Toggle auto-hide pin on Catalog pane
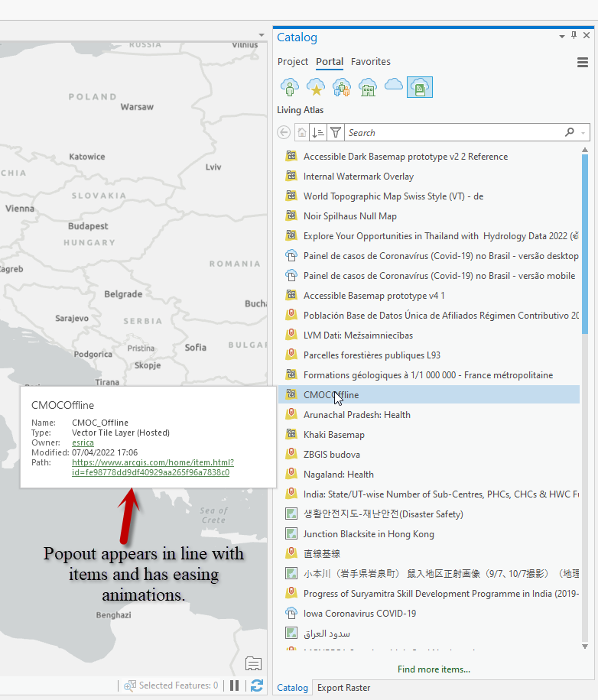The image size is (598, 700). coord(574,35)
